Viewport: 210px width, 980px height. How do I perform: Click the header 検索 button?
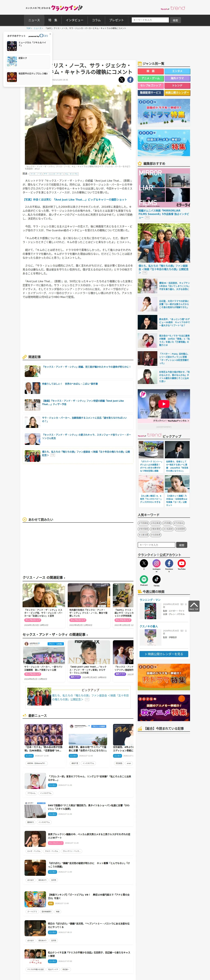click(175, 20)
